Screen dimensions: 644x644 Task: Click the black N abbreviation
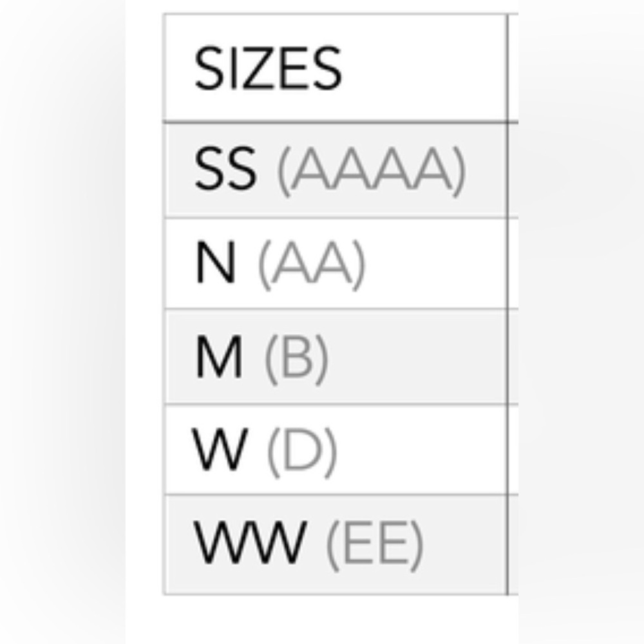click(x=215, y=264)
